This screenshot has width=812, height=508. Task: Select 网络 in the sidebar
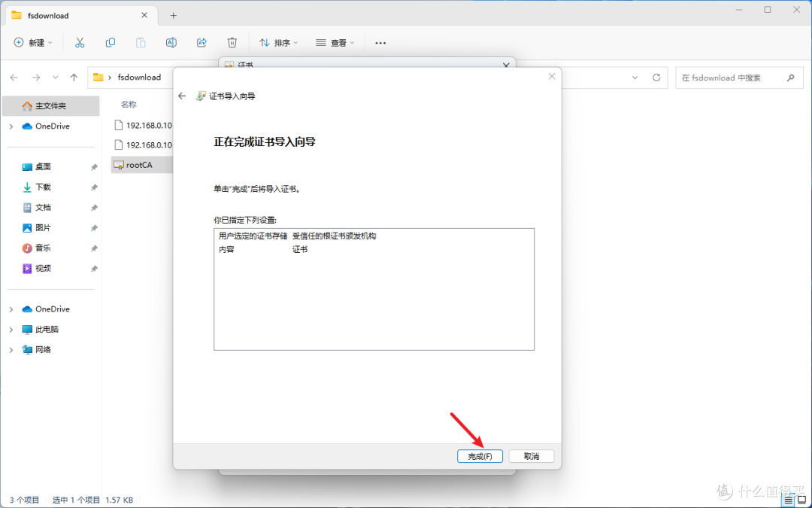click(x=43, y=349)
